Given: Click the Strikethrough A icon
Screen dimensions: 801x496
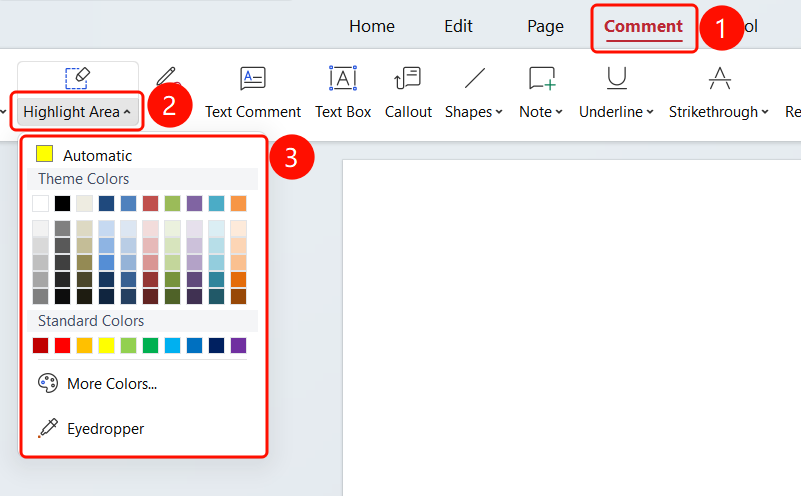Looking at the screenshot, I should tap(719, 78).
